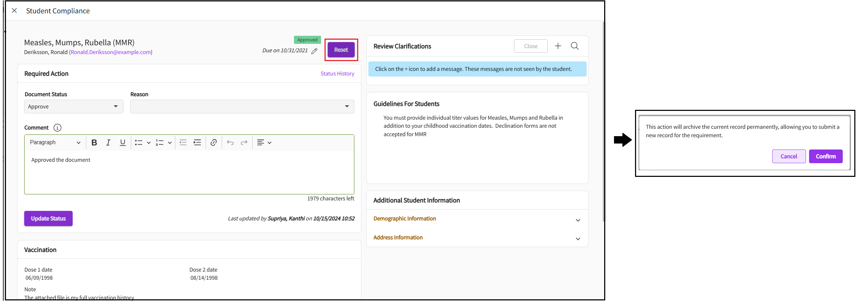Edit due date with pencil icon

(314, 51)
